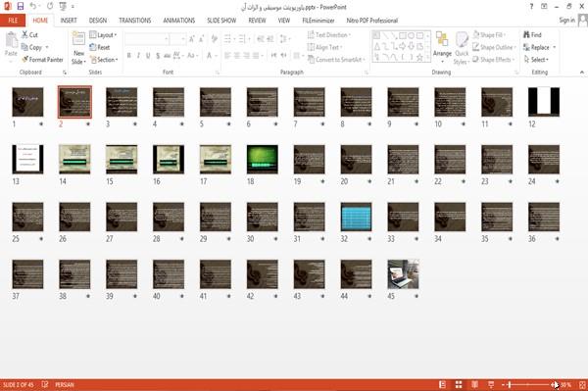Toggle Italic formatting
The width and height of the screenshot is (588, 391).
pos(138,56)
